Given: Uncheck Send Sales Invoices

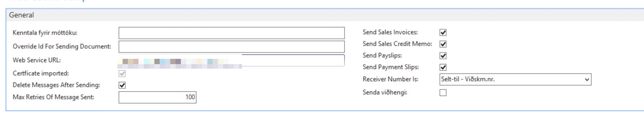Looking at the screenshot, I should point(443,32).
